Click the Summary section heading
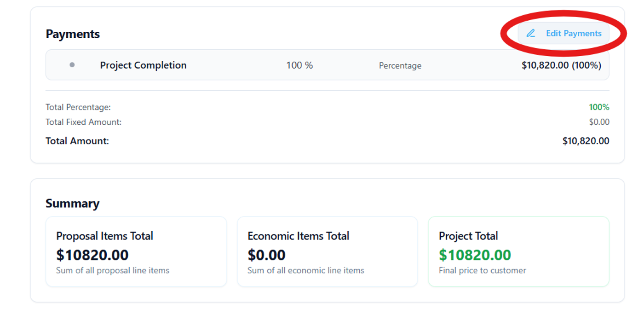This screenshot has height=309, width=644. (x=72, y=204)
